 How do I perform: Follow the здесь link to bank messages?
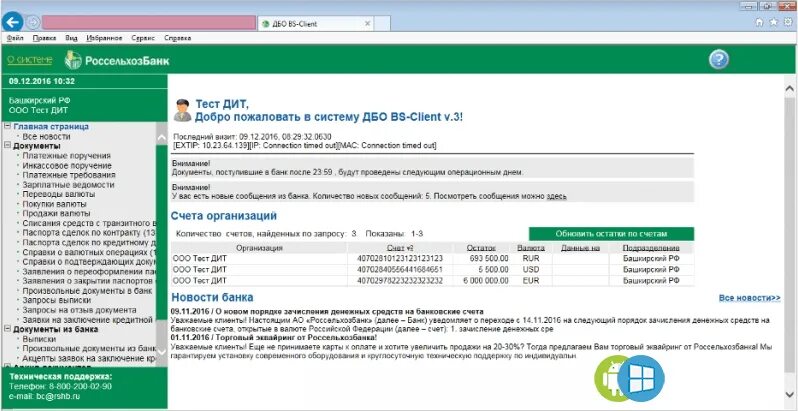click(x=556, y=196)
